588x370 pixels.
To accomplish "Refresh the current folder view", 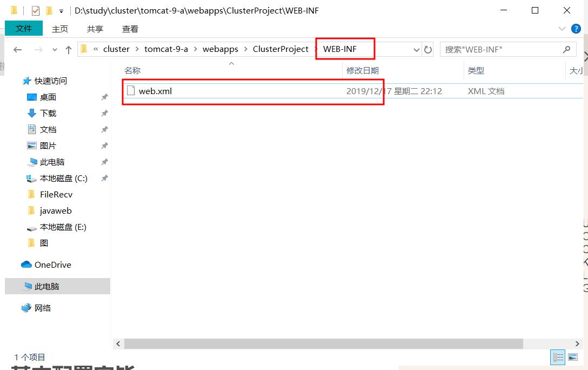I will pos(428,50).
